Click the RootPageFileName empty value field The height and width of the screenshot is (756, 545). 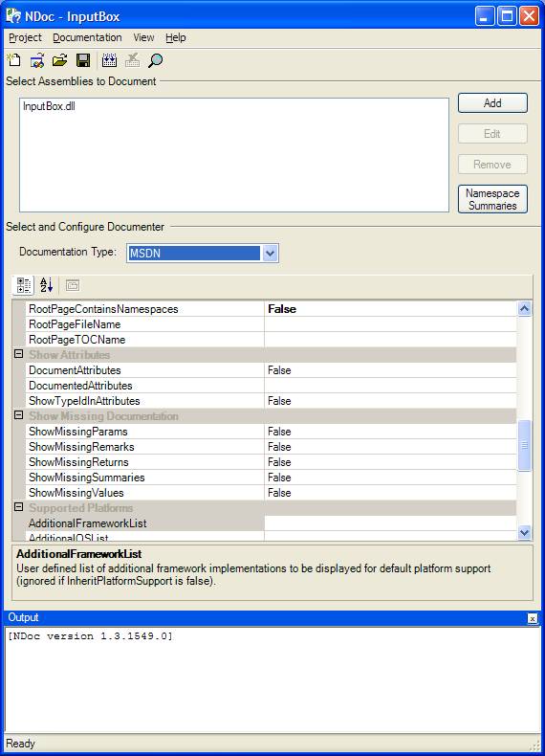tap(390, 324)
